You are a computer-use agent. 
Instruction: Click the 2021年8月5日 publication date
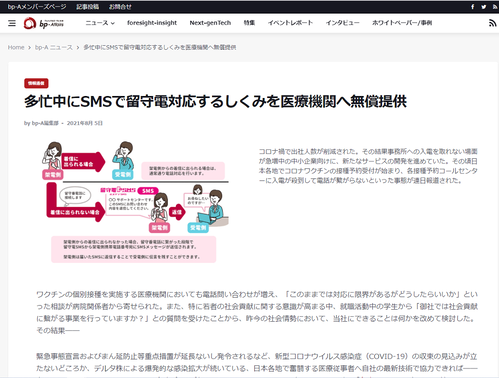(85, 123)
